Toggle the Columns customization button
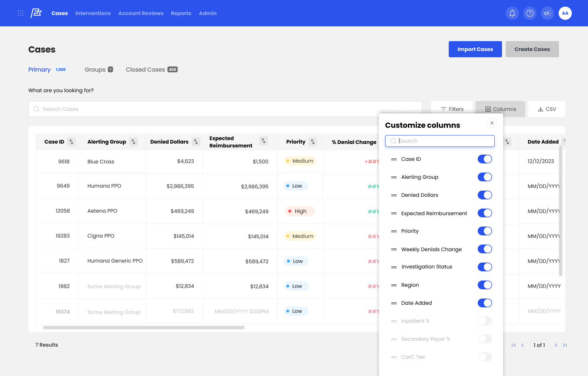Image resolution: width=588 pixels, height=376 pixels. (500, 109)
